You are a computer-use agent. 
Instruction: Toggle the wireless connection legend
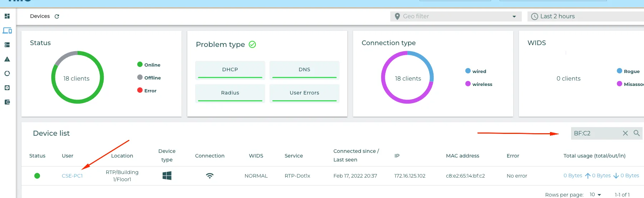479,84
